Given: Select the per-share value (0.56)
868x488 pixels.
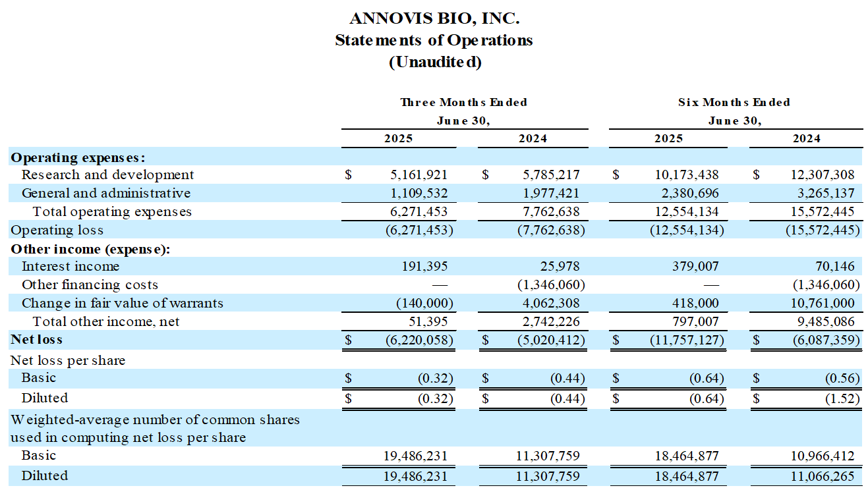Looking at the screenshot, I should (842, 379).
